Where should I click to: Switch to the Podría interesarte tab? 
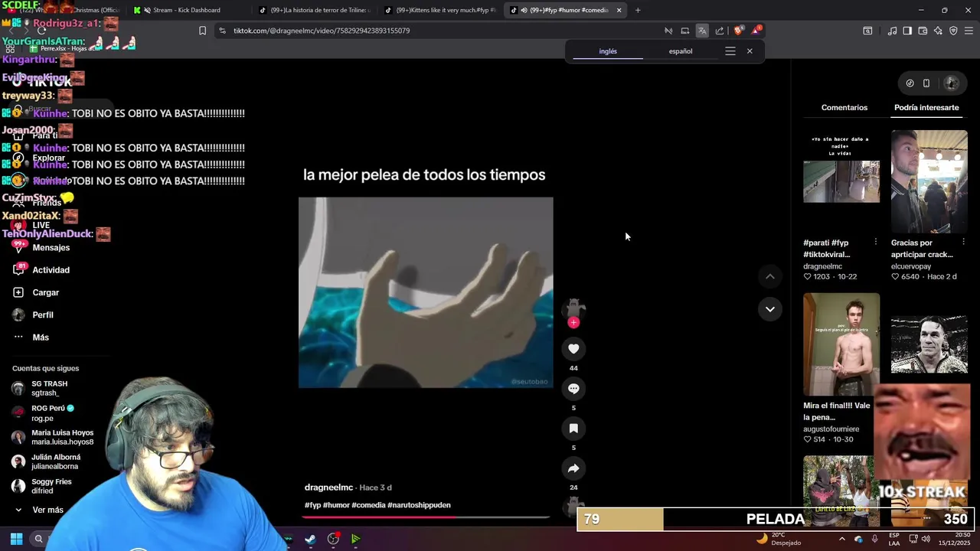pyautogui.click(x=926, y=108)
